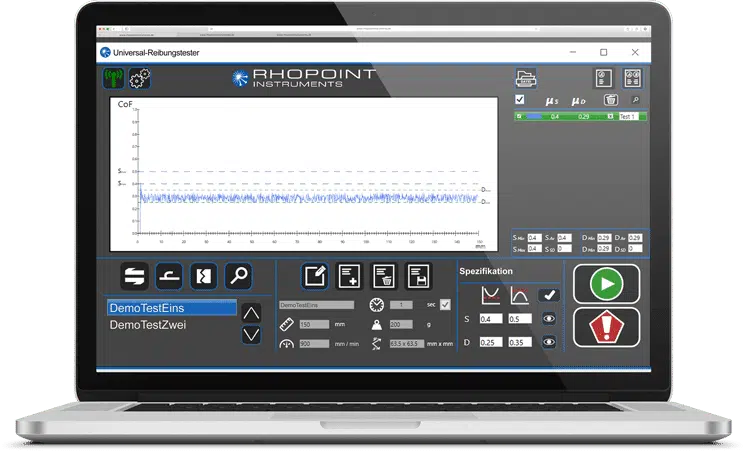Click the magnifier search tool icon
Viewport: 745px width, 451px height.
(239, 276)
